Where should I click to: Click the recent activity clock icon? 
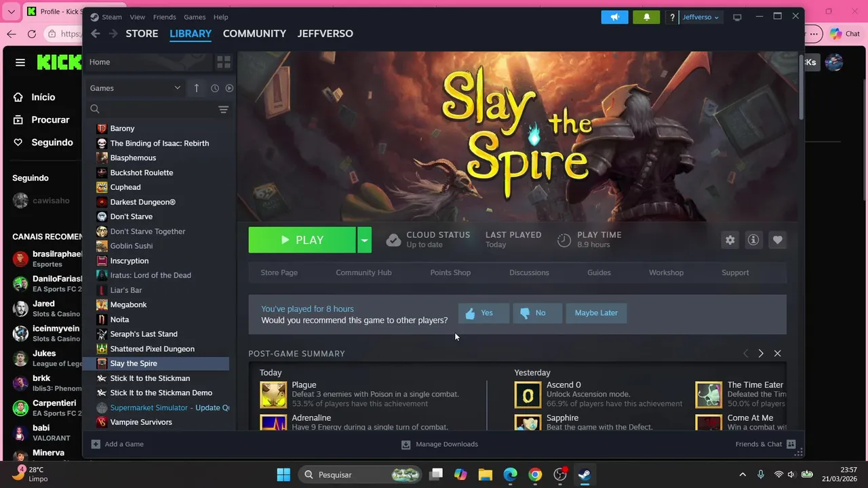click(x=215, y=88)
